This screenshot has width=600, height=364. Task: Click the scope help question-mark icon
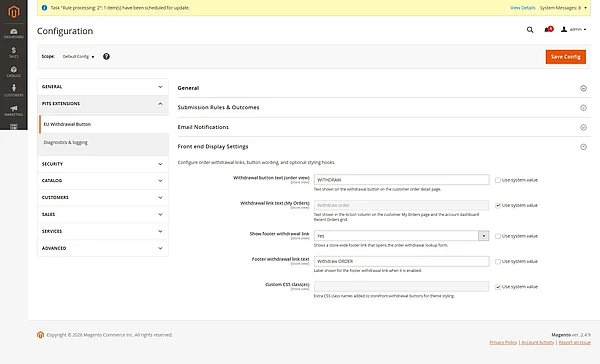[x=106, y=56]
